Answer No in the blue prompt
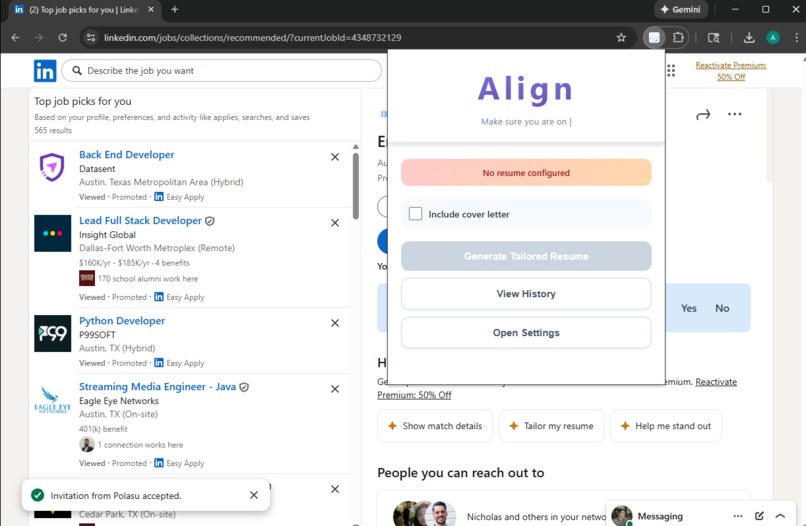 click(722, 308)
